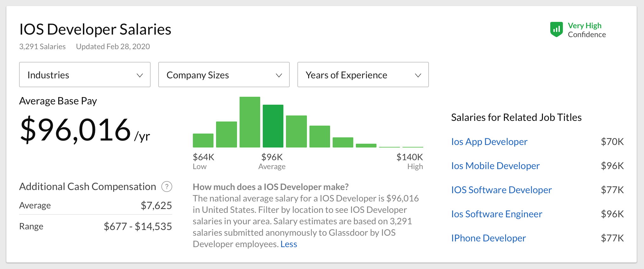Click the Years of Experience chevron arrow
Screen dimensions: 644x269
tap(418, 75)
